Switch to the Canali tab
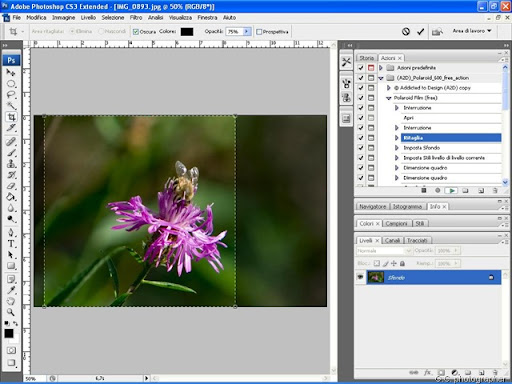512x384 pixels. coord(392,240)
